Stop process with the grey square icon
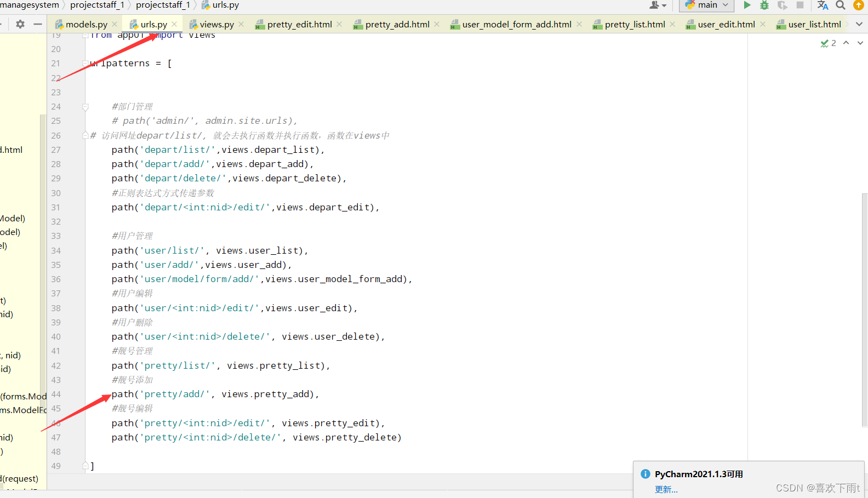 800,5
